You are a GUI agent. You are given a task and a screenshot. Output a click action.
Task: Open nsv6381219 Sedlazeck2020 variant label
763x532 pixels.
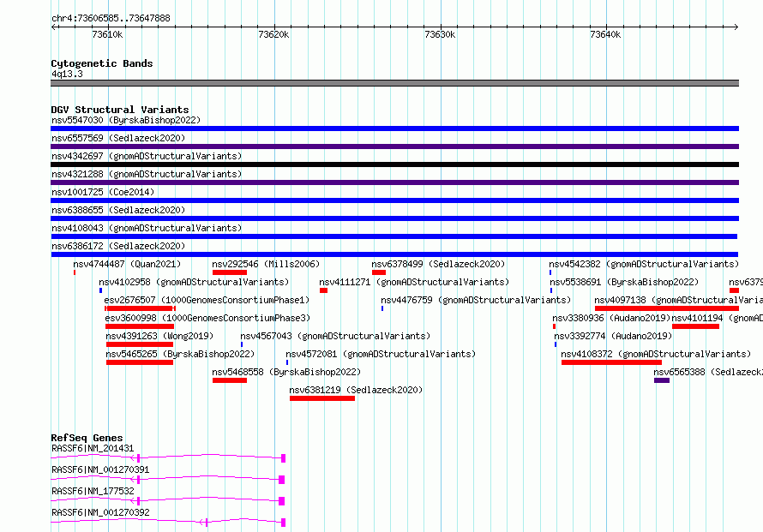tap(356, 390)
